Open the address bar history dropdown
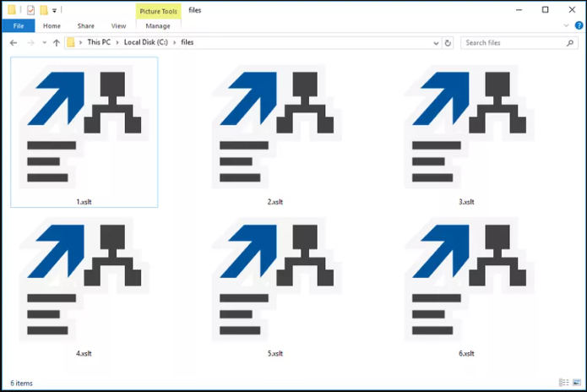Screen dimensions: 587x392 coord(436,43)
